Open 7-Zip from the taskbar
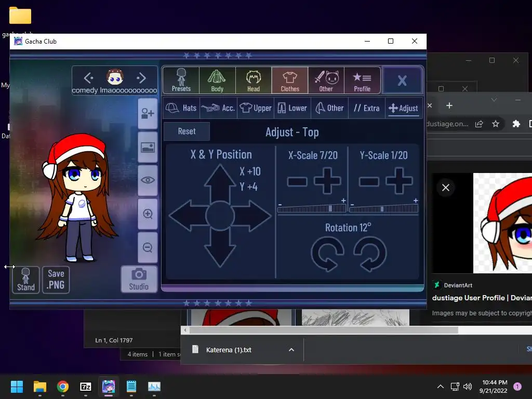Viewport: 532px width, 399px height. pyautogui.click(x=86, y=387)
